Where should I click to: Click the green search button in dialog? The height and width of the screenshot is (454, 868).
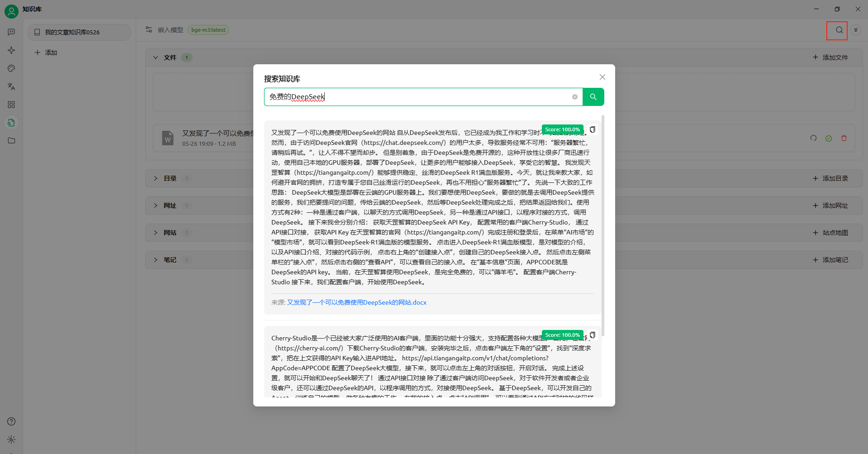[593, 97]
